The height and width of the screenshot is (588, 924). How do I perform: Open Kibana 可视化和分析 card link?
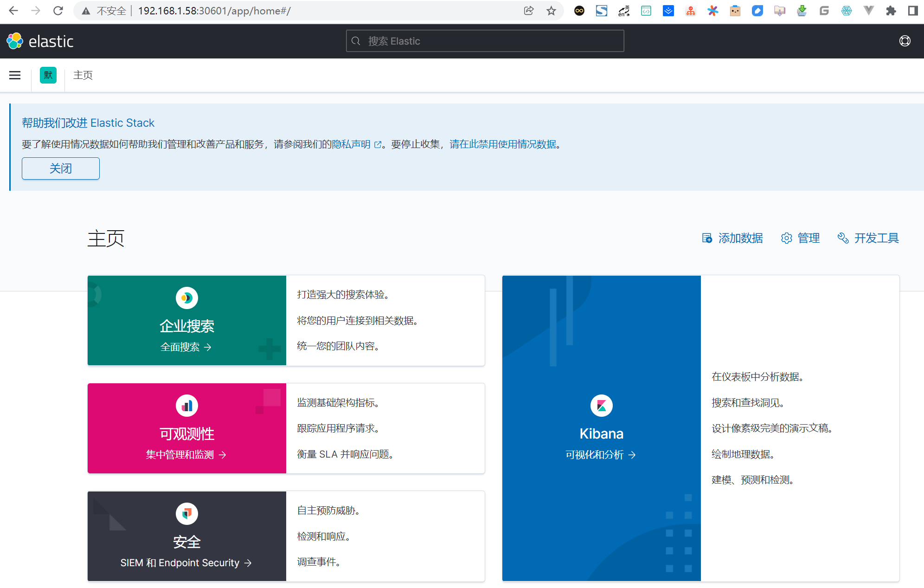(601, 455)
